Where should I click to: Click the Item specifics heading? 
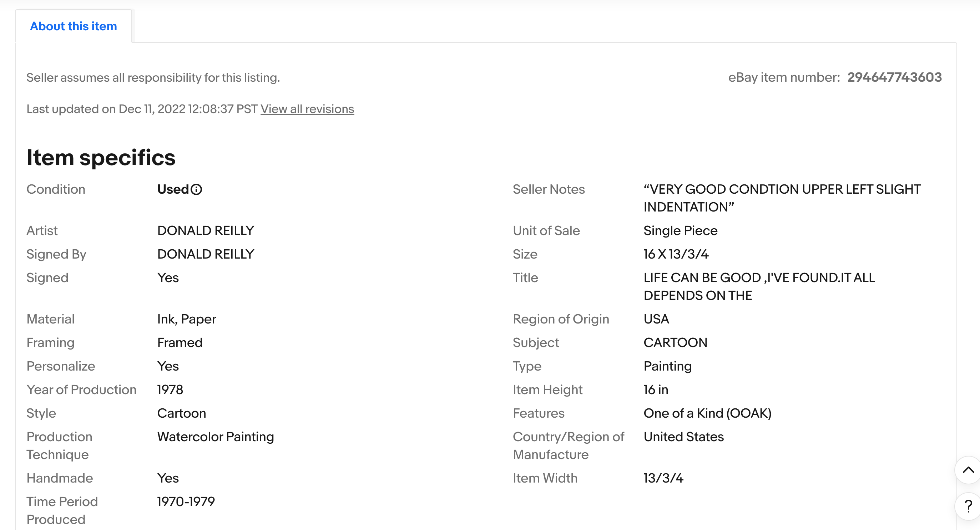[x=101, y=157]
